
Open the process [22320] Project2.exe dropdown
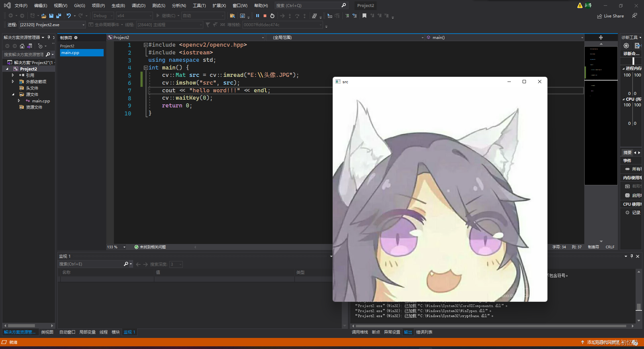tap(52, 24)
